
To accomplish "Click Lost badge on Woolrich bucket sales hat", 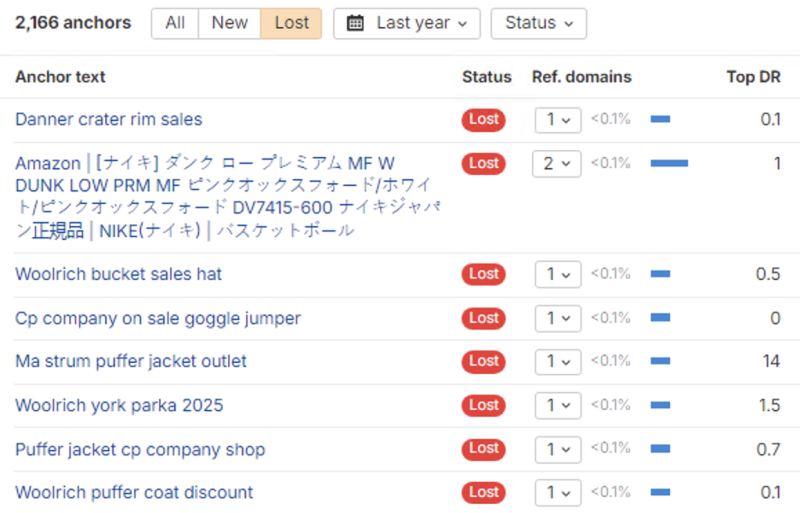I will pos(483,274).
